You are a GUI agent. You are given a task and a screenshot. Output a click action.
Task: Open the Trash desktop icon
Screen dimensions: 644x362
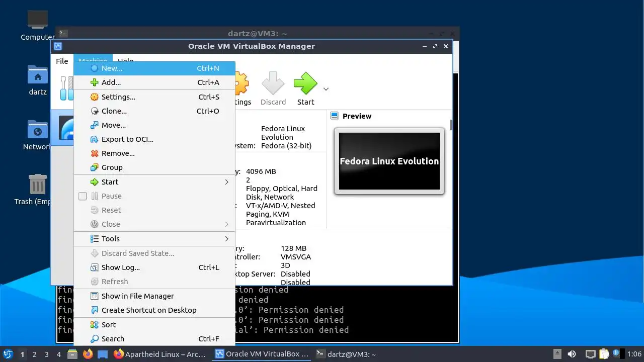coord(38,184)
